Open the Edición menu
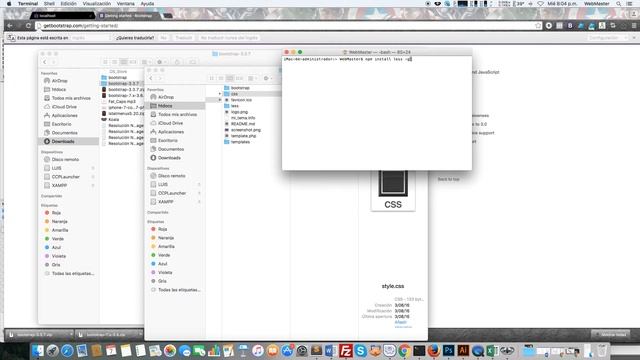The width and height of the screenshot is (640, 360). [69, 3]
